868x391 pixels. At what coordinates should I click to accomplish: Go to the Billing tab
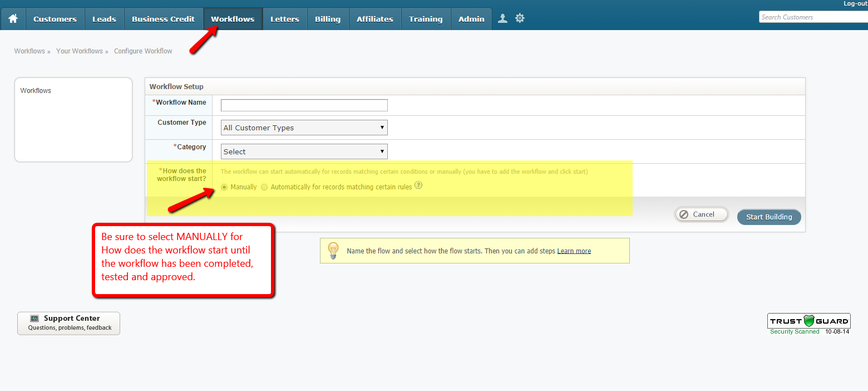328,19
